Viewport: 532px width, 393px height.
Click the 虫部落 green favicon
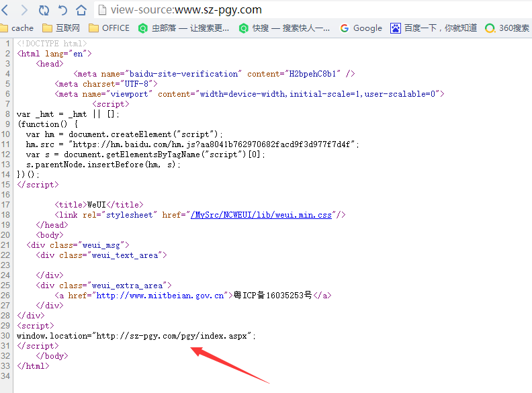pyautogui.click(x=143, y=28)
